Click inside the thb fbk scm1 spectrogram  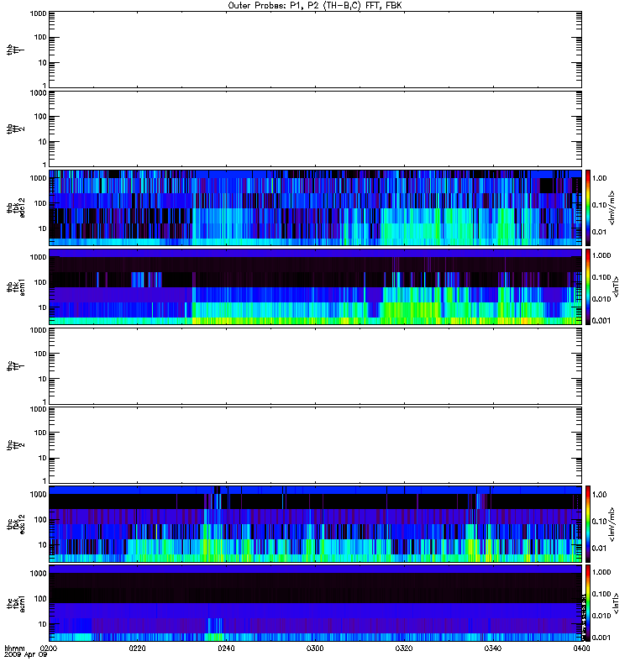click(315, 286)
